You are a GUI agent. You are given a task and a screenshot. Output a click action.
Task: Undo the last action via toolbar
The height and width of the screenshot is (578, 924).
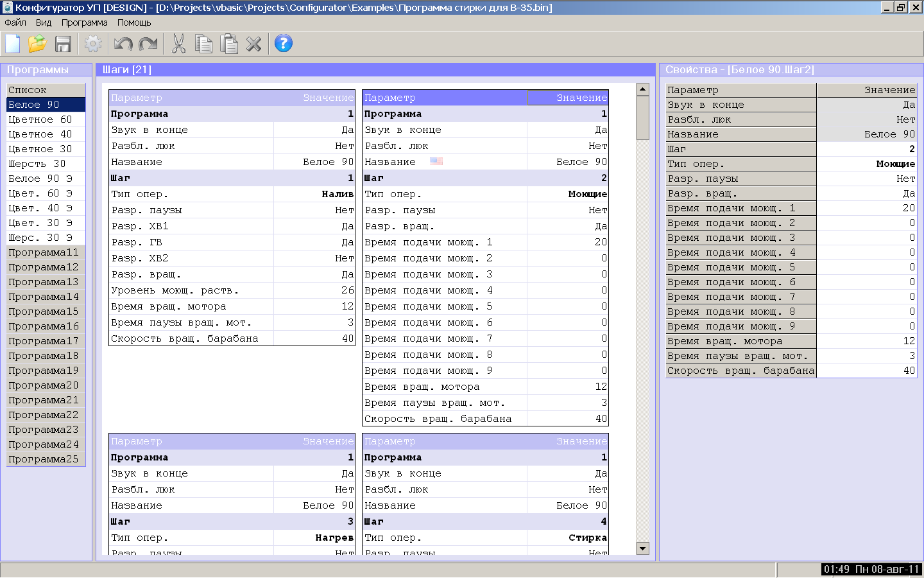point(123,44)
